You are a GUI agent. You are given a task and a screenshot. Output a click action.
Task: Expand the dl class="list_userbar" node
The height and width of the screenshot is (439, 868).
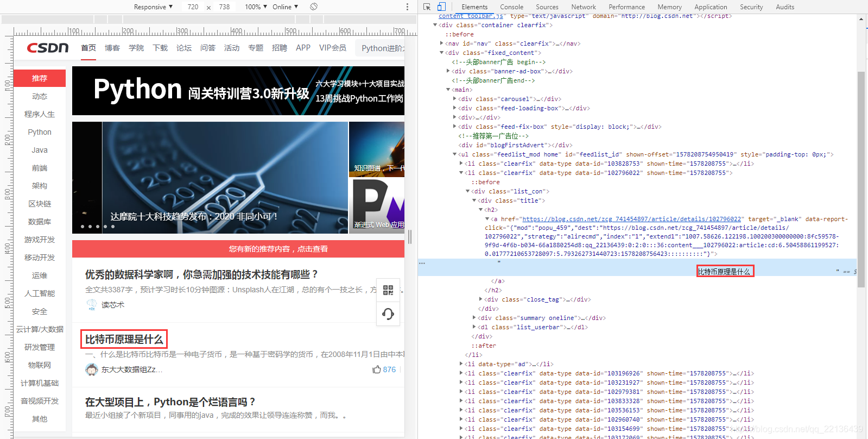[x=474, y=327]
